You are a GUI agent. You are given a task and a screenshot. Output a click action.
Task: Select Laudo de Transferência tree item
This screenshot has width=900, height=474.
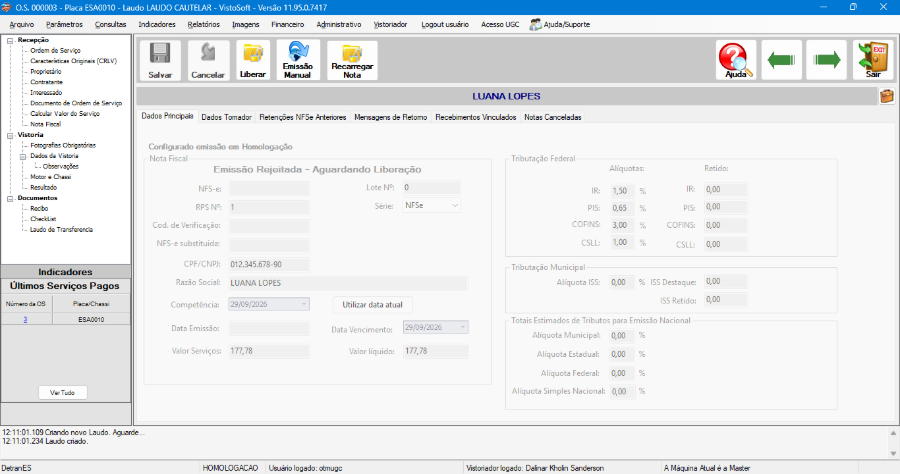click(61, 230)
